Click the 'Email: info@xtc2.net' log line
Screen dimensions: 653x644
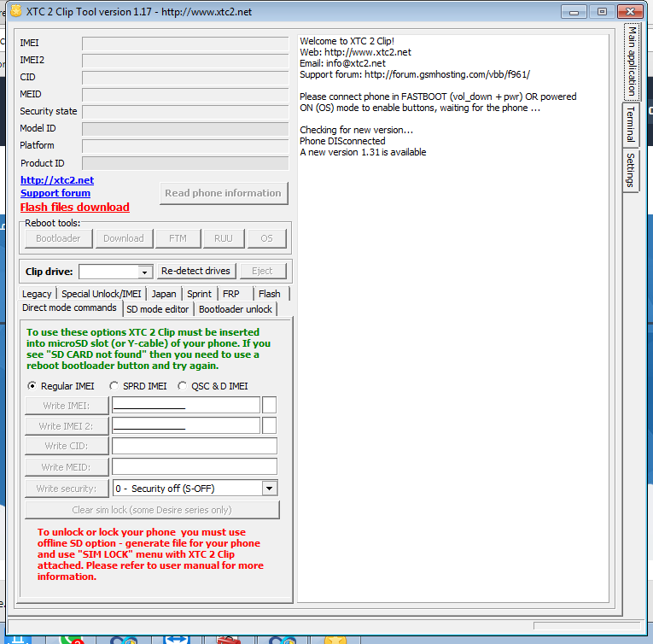point(343,63)
